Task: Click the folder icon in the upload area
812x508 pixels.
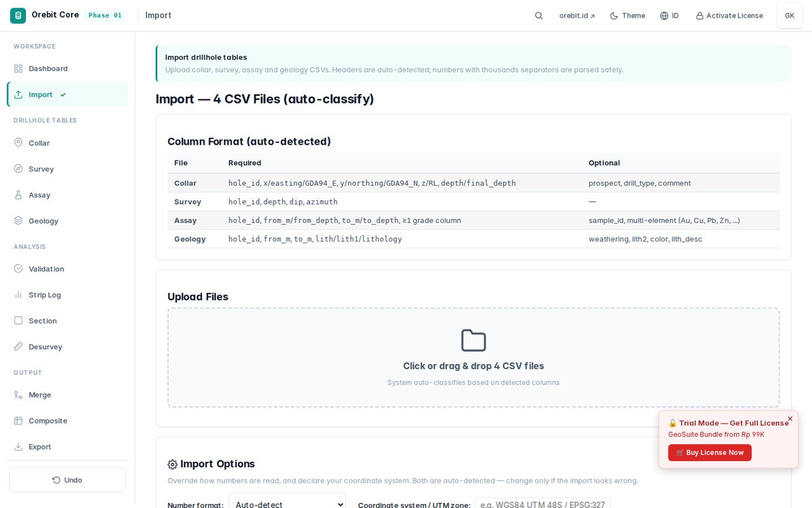Action: (473, 340)
